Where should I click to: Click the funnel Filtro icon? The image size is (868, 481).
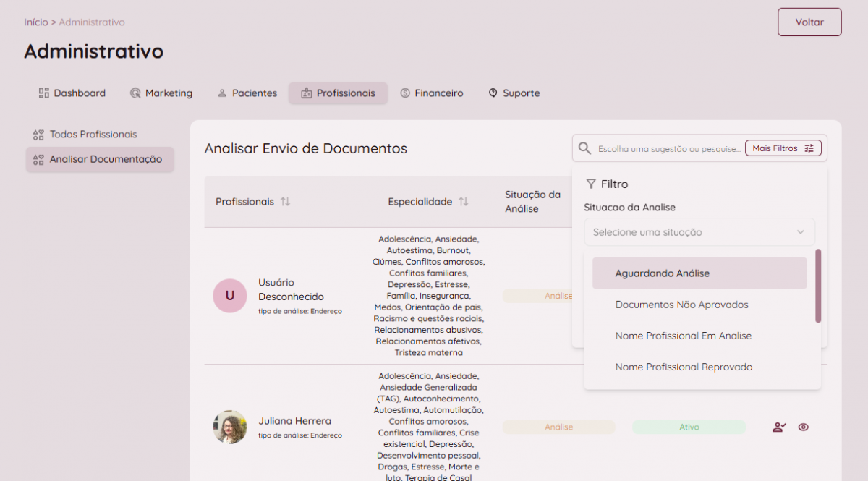(x=591, y=184)
